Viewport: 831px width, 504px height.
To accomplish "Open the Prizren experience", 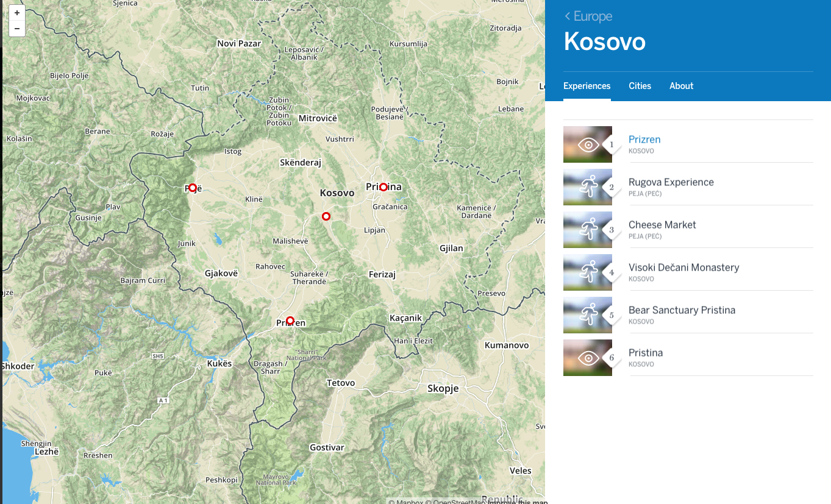I will [x=644, y=140].
